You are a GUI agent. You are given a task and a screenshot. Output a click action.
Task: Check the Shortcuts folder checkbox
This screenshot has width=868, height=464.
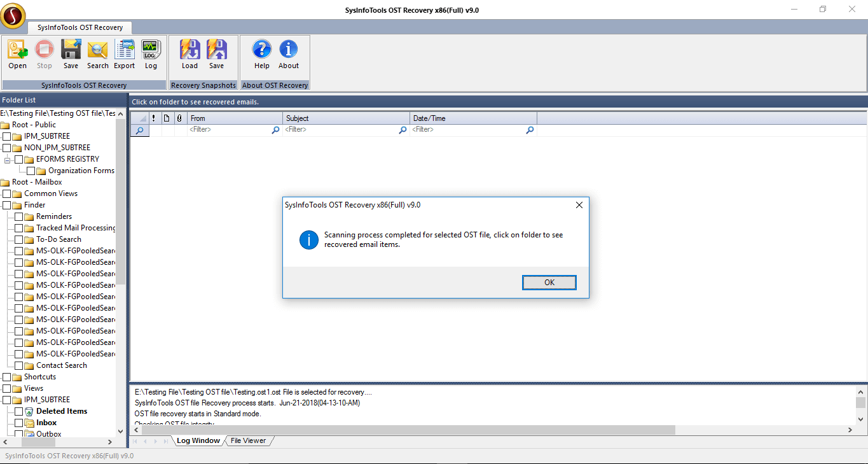click(x=7, y=377)
